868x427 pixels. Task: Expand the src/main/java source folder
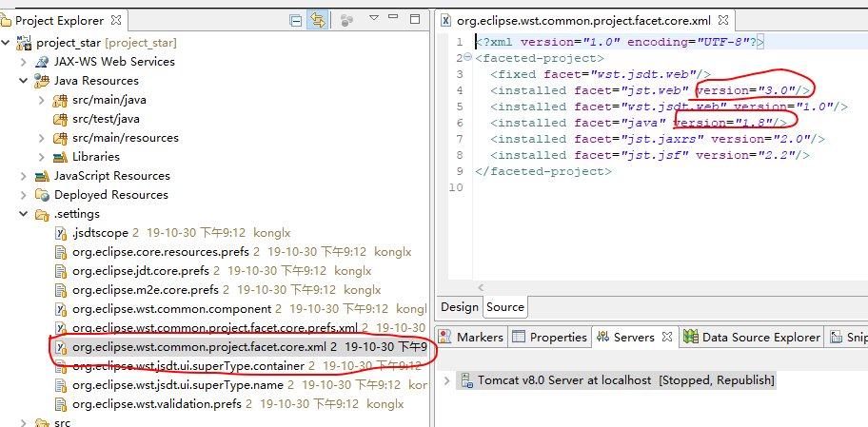[x=42, y=100]
